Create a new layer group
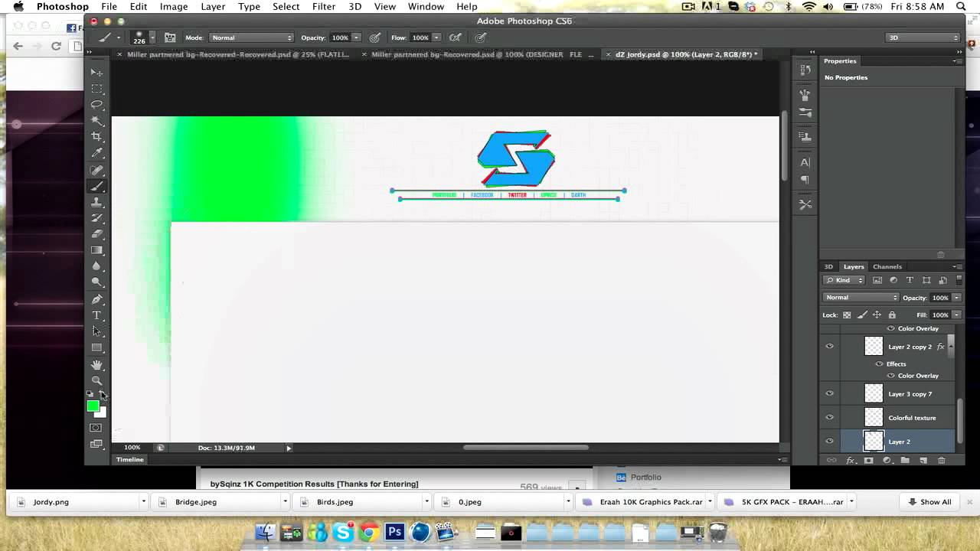980x551 pixels. 905,460
